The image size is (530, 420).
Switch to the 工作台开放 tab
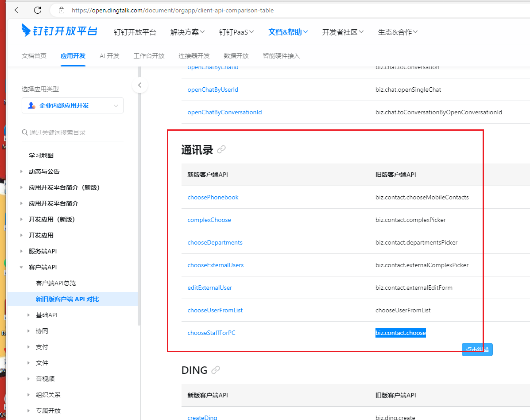click(149, 56)
